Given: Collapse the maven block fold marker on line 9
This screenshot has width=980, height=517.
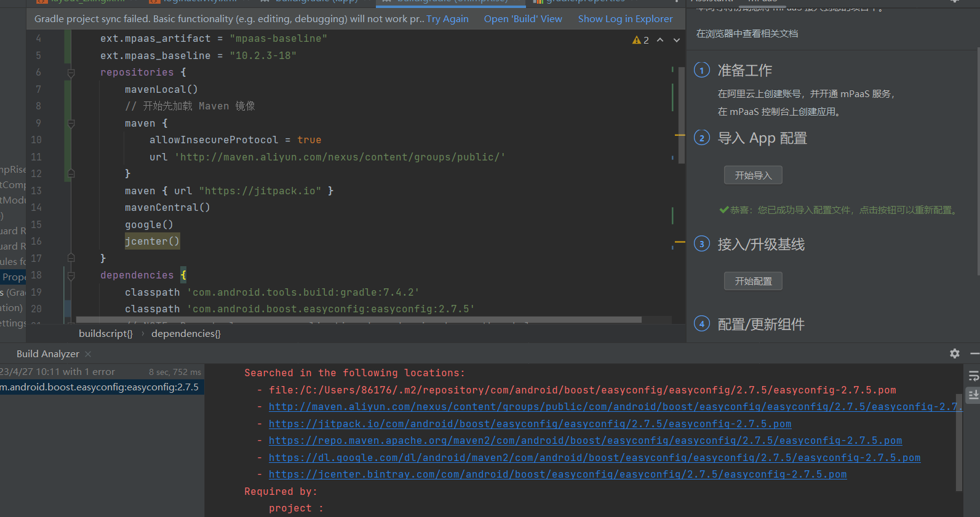Looking at the screenshot, I should click(71, 124).
